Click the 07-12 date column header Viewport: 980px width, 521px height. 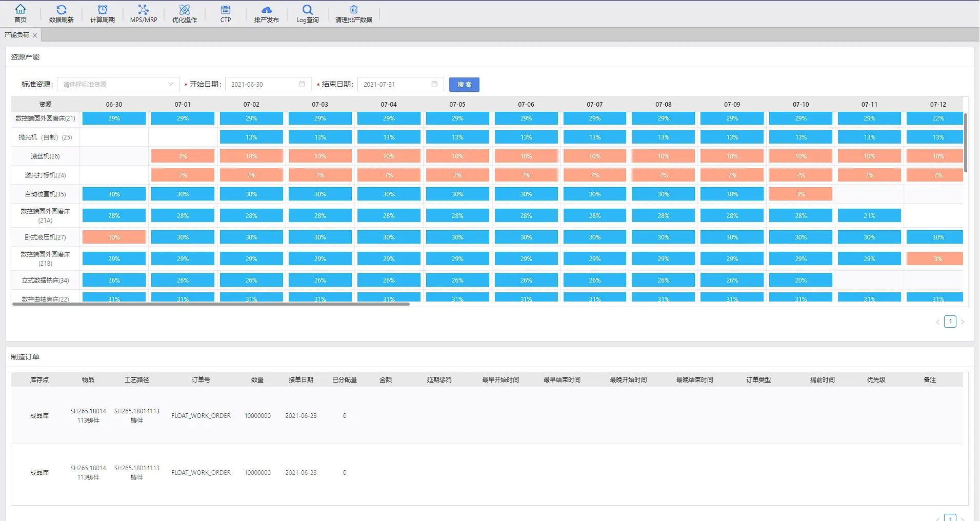click(x=938, y=104)
